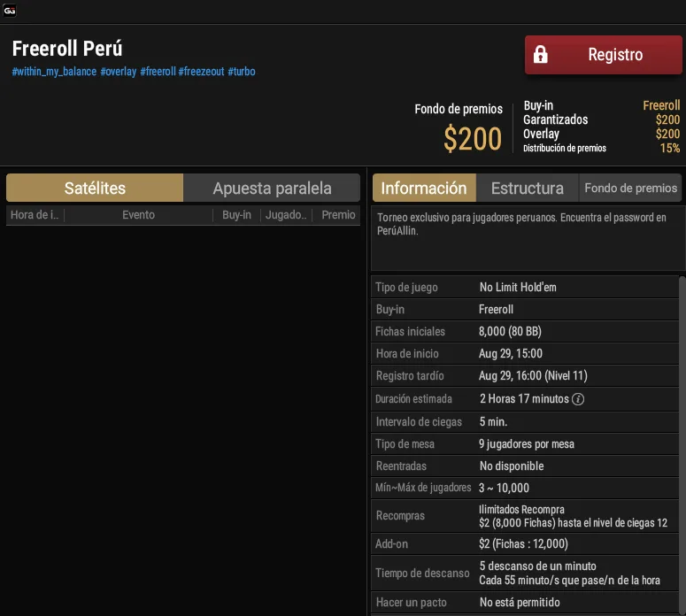Sort by Buy-in column header in satellites

(x=236, y=215)
